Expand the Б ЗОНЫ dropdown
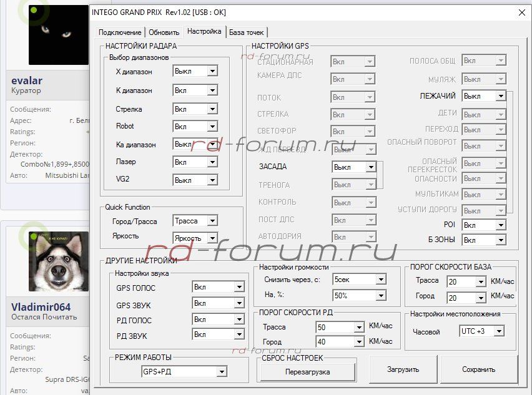 pos(500,240)
